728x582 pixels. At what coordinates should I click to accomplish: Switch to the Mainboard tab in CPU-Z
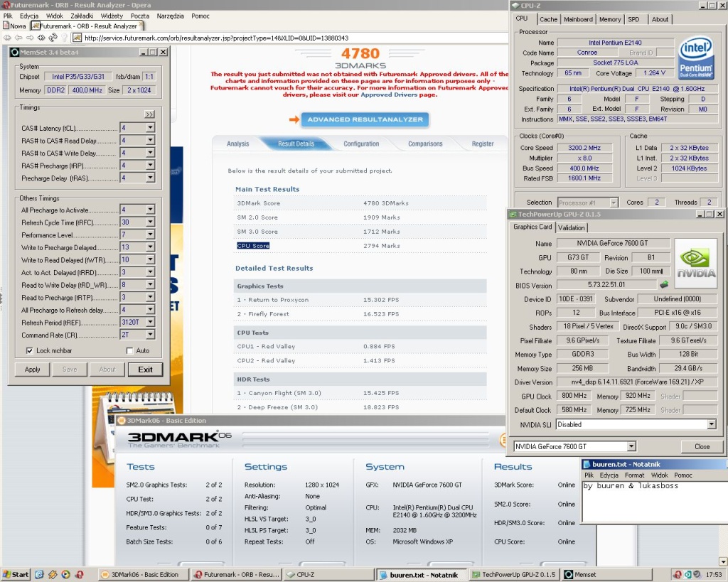578,19
